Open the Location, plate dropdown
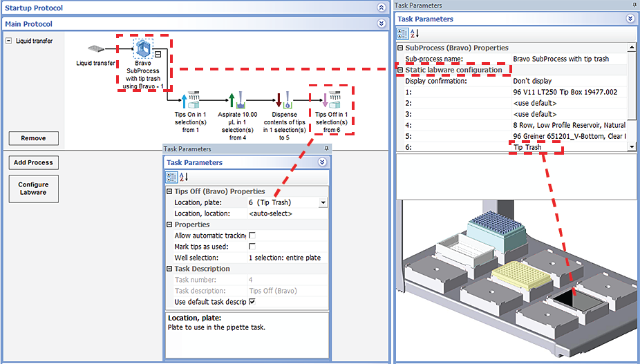640x364 pixels. [x=323, y=202]
